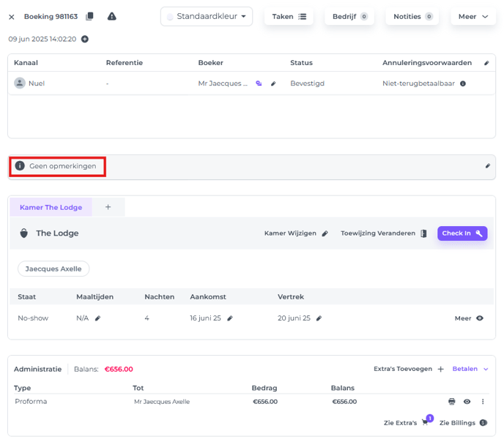Select the Kamer The Lodge tab
Viewport: 504px width, 442px height.
[51, 207]
